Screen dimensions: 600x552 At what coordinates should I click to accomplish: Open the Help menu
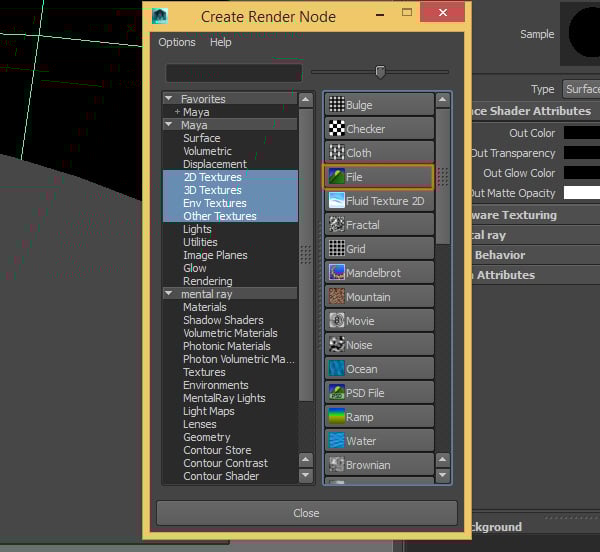pos(220,42)
